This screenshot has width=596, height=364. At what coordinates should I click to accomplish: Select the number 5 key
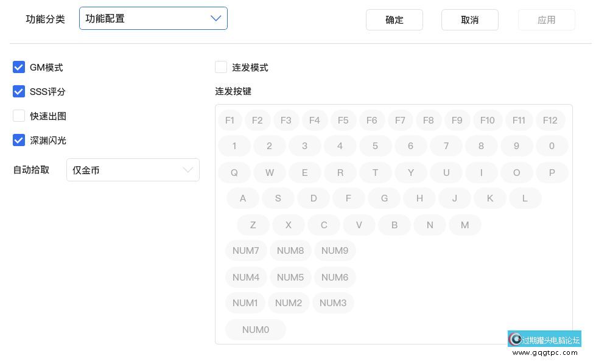[375, 146]
